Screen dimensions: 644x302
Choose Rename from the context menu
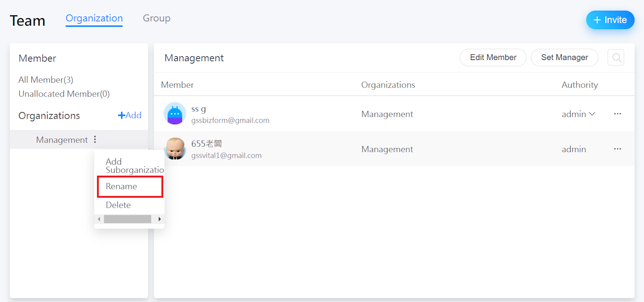click(130, 187)
